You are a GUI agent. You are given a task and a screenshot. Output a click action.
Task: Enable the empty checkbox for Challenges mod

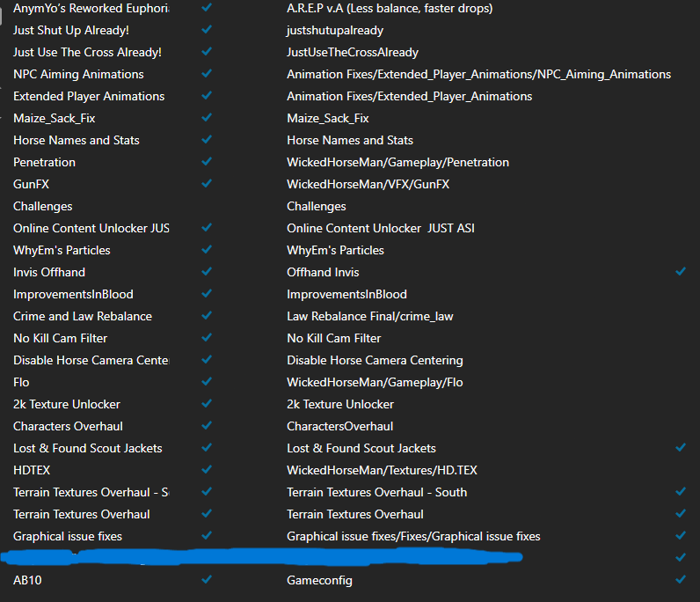pyautogui.click(x=207, y=206)
